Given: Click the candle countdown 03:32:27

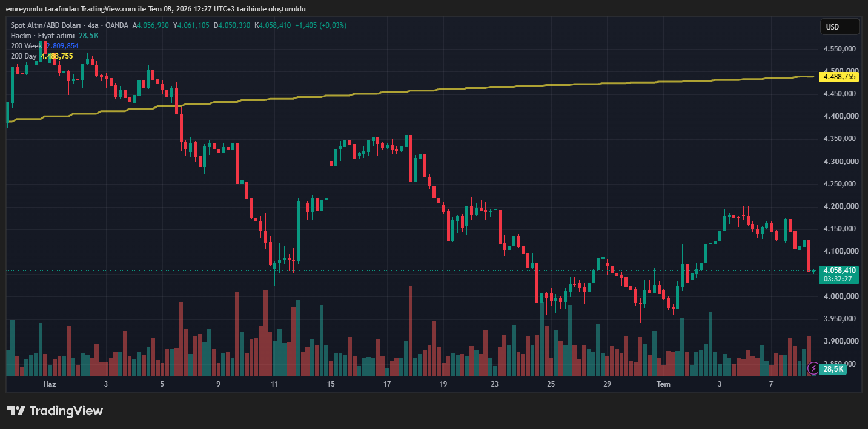Looking at the screenshot, I should pos(839,279).
